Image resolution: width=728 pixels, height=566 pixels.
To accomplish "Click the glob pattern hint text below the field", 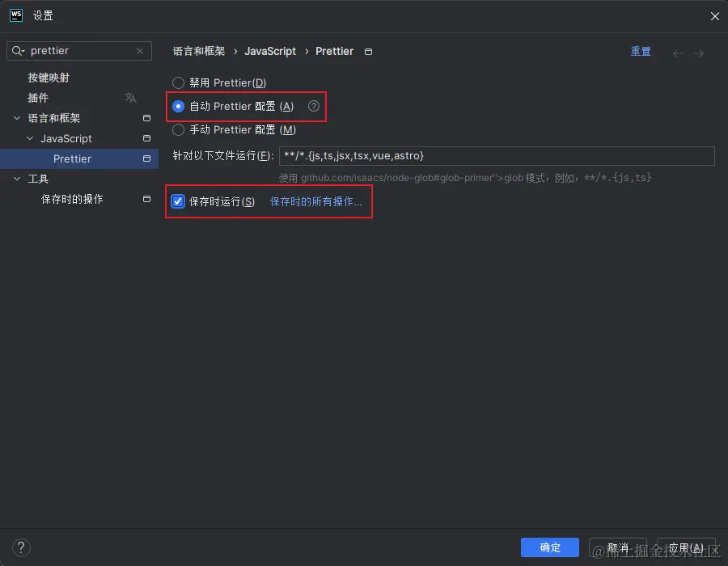I will pos(465,178).
